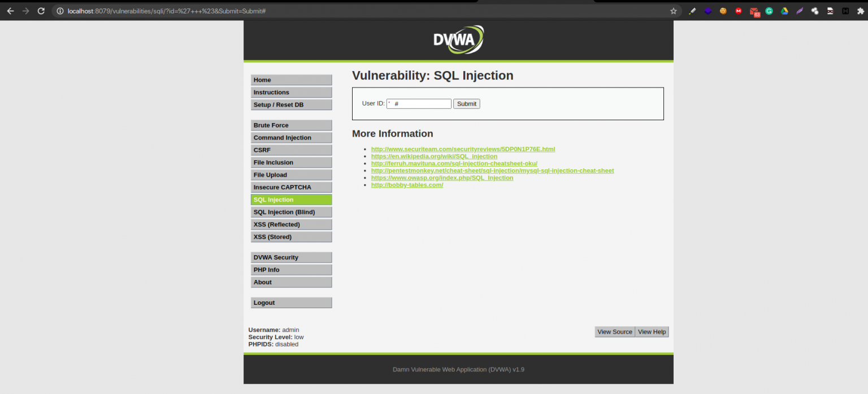Open the Google Drive extension
The image size is (868, 394).
pyautogui.click(x=785, y=11)
